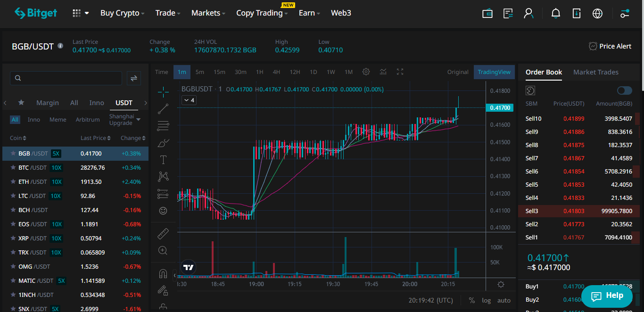Open order book display mode icon
The image size is (644, 312).
530,90
